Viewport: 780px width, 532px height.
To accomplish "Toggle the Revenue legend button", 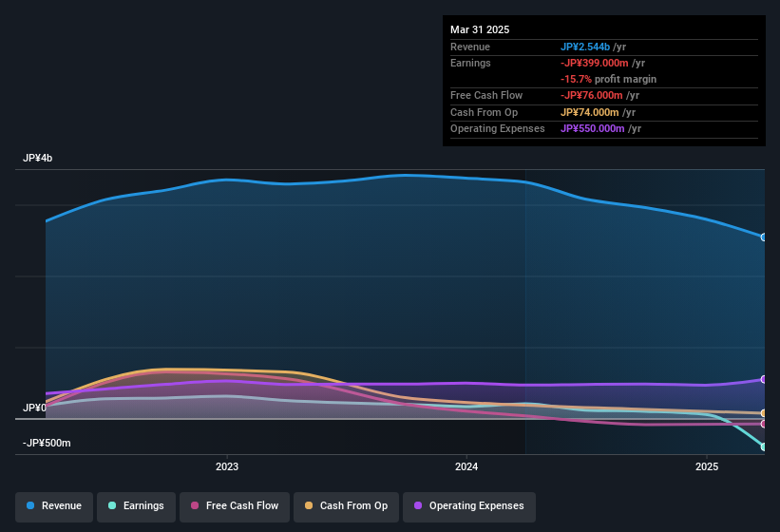I will tap(54, 506).
